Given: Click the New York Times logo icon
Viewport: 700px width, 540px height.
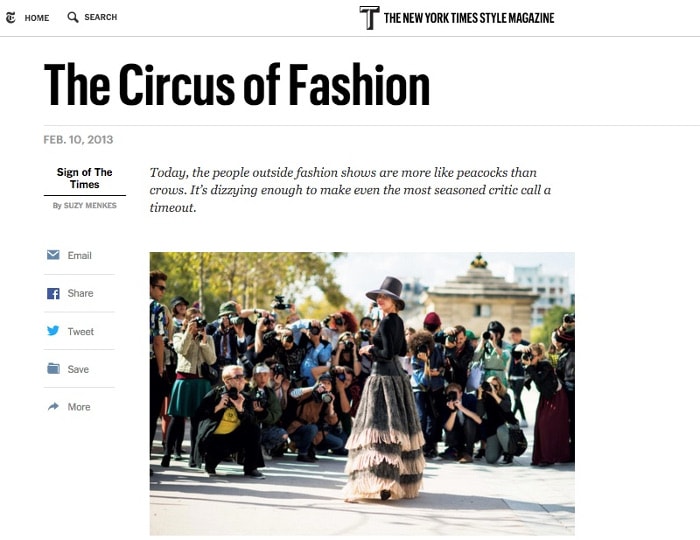Looking at the screenshot, I should click(12, 17).
